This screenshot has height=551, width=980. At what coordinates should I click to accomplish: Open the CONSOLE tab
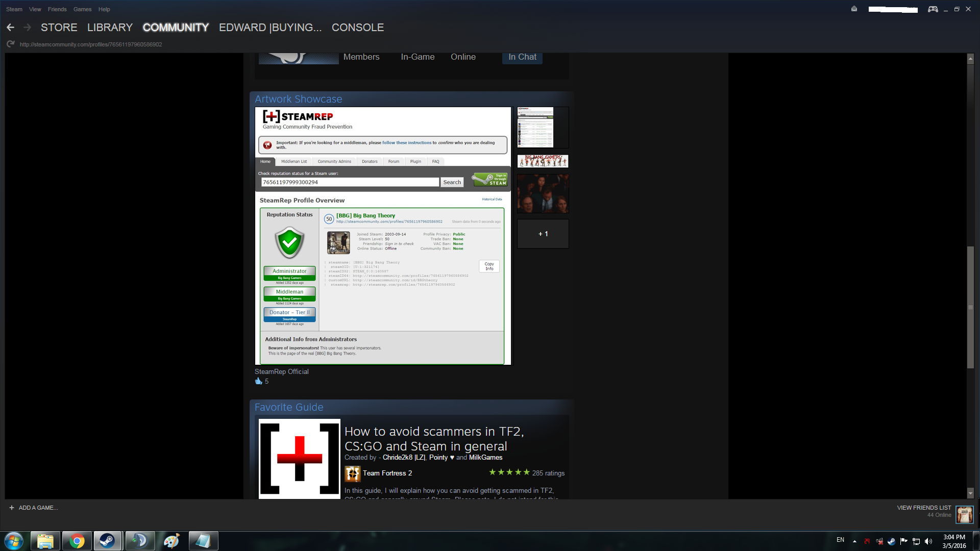tap(357, 28)
